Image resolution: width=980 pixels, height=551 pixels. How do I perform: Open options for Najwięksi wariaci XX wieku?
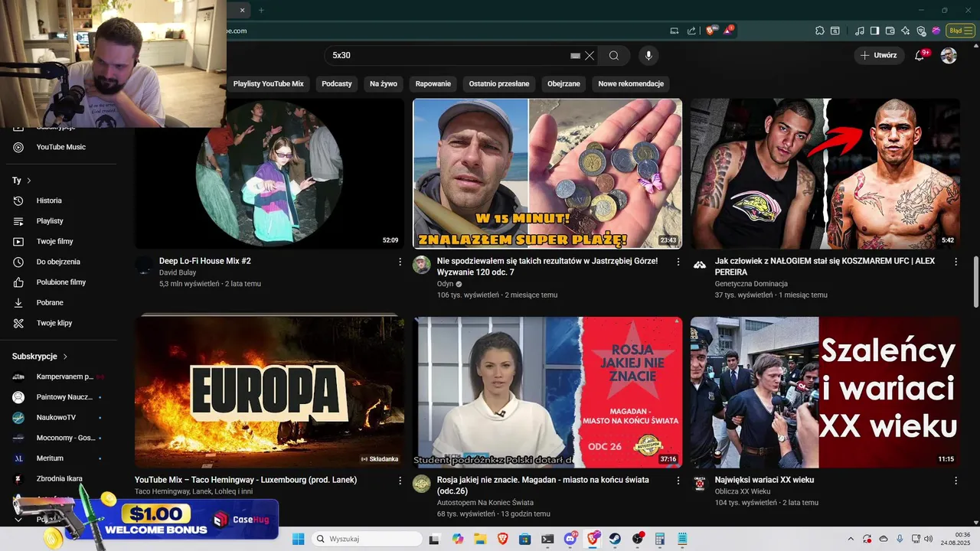tap(955, 481)
